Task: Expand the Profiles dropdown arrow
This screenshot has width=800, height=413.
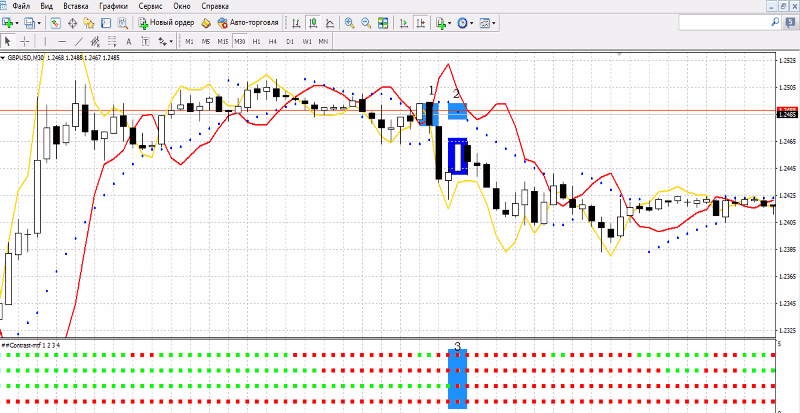Action: tap(39, 23)
